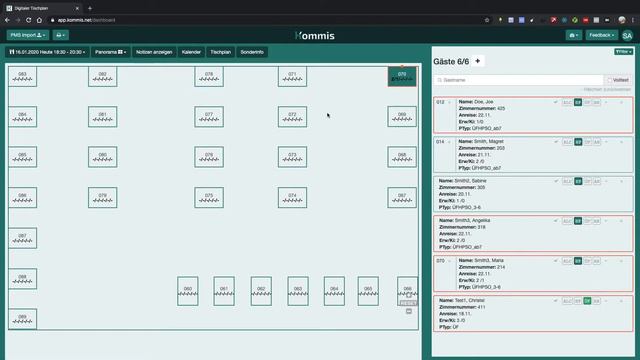Select table 088 on the floor plan
The height and width of the screenshot is (360, 640).
pyautogui.click(x=22, y=279)
